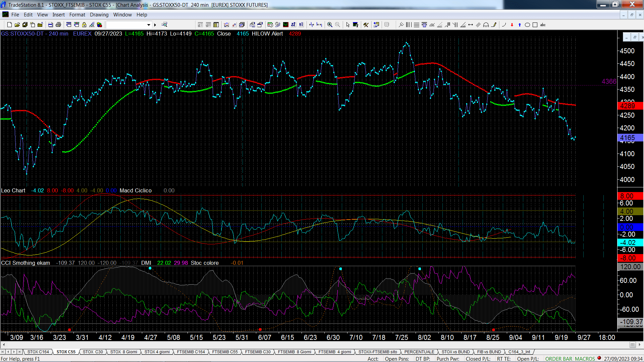Select the pencil drawing tool
The height and width of the screenshot is (362, 644).
click(x=494, y=25)
